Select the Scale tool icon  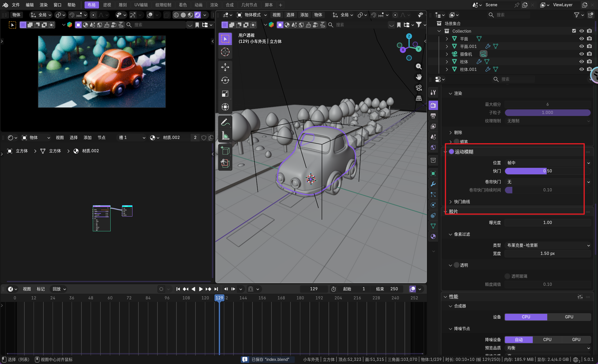[225, 94]
